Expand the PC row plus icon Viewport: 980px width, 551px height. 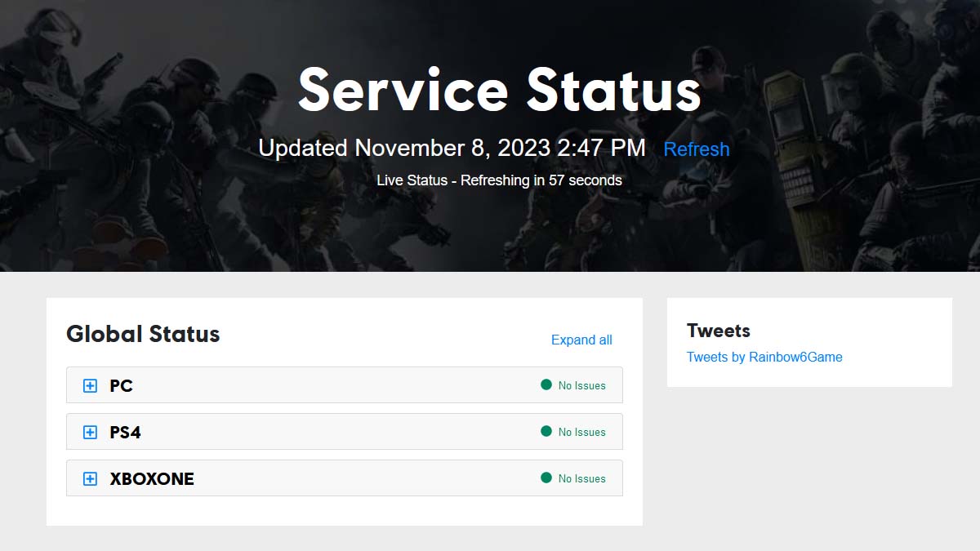pyautogui.click(x=91, y=386)
